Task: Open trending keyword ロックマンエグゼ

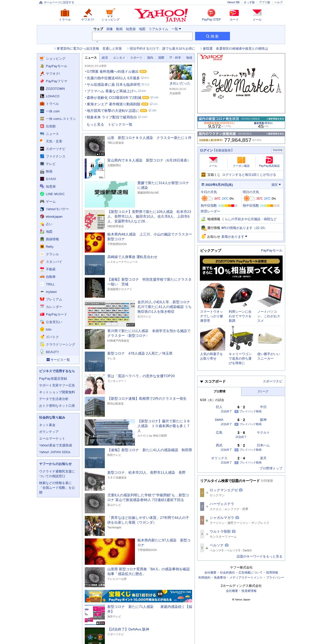Action: [x=224, y=490]
